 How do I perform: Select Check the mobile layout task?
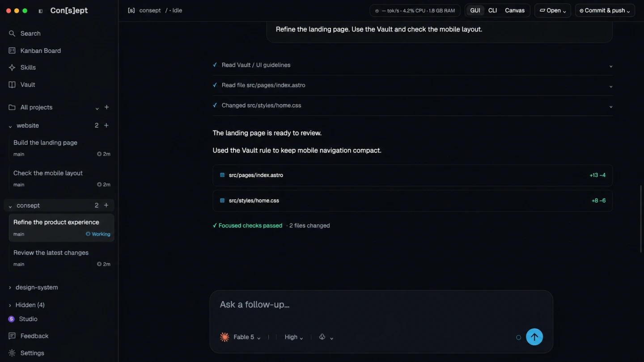61,178
